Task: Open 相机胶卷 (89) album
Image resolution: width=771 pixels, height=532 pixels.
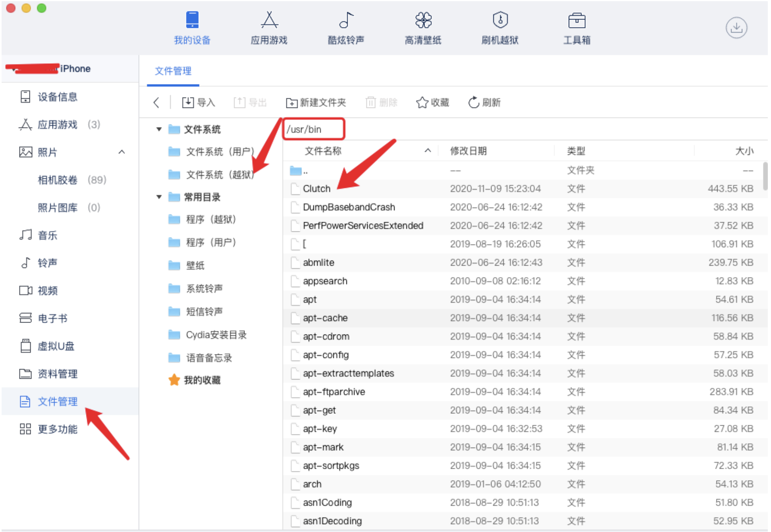Action: pos(72,180)
